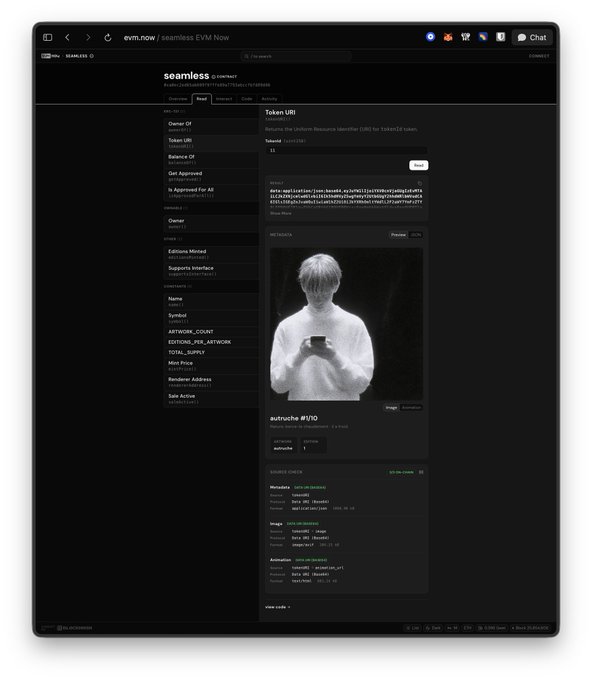Select the Balance Of function

[x=211, y=159]
